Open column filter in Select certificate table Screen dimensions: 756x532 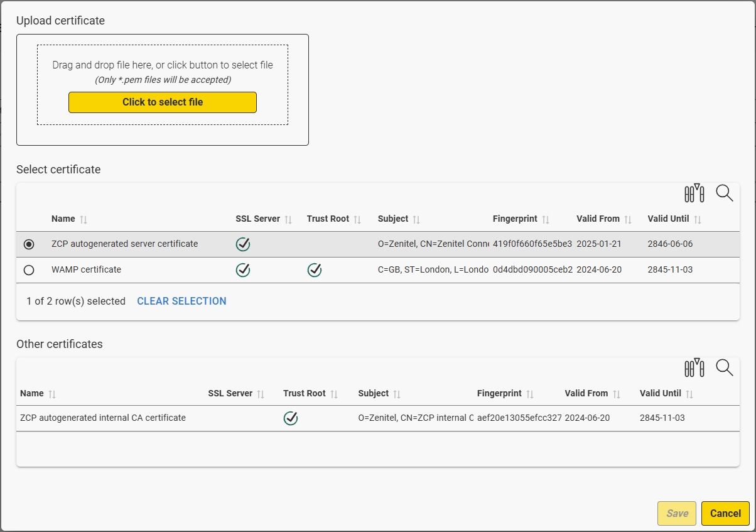694,193
